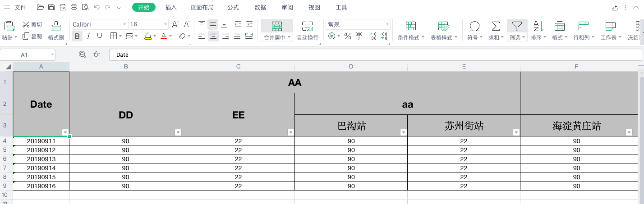644x204 pixels.
Task: Click the Cut (剪切) scissors icon
Action: coord(26,25)
